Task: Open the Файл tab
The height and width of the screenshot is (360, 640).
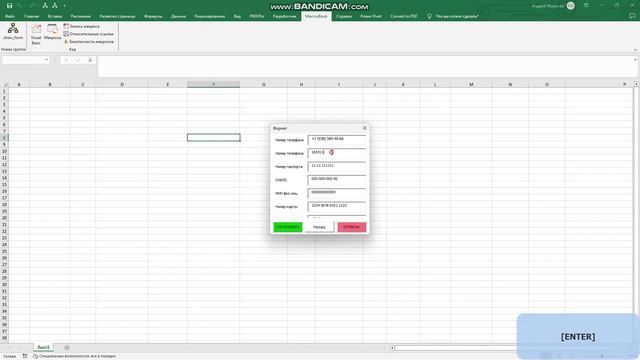Action: click(x=10, y=16)
